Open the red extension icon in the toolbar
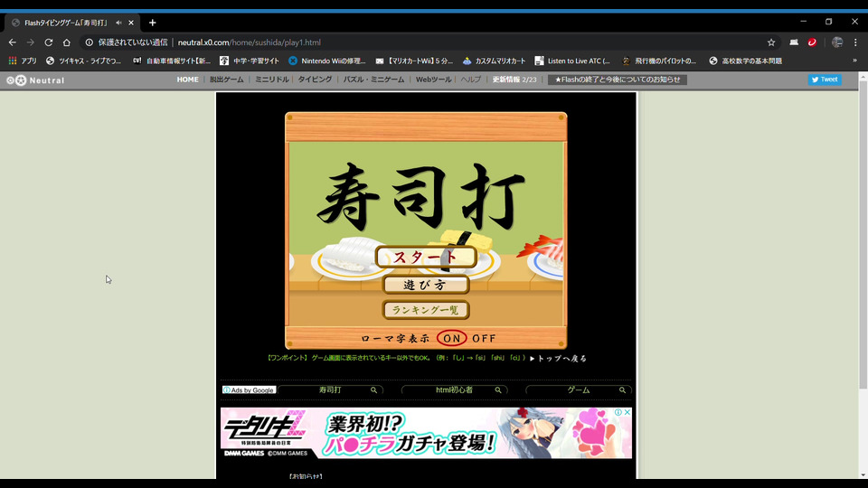Image resolution: width=868 pixels, height=488 pixels. (812, 42)
